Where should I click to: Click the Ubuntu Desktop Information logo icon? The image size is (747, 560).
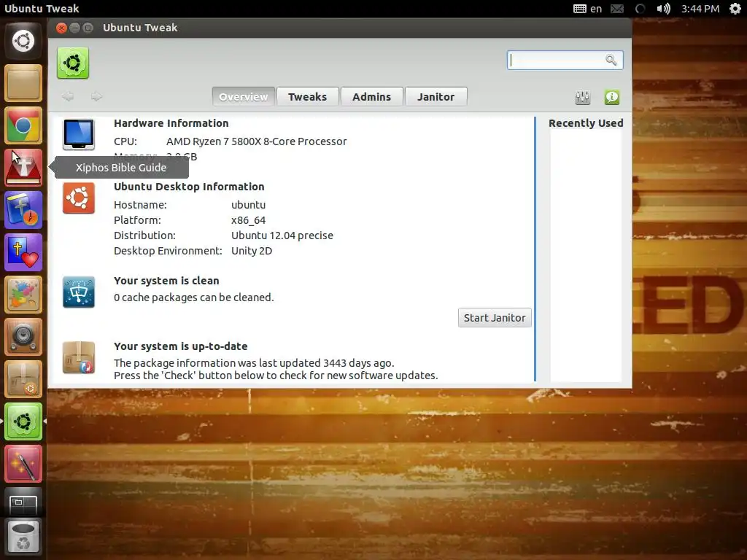79,198
